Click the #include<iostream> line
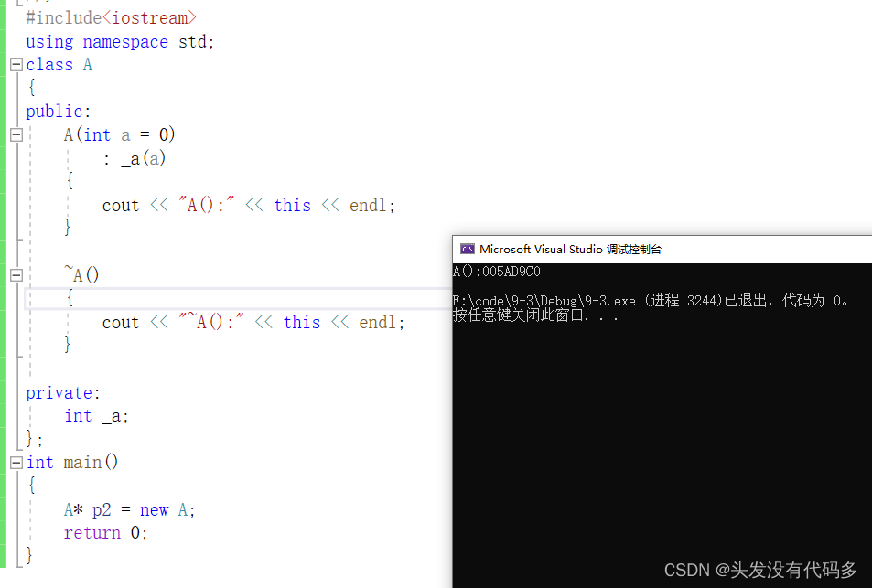Screen dimensions: 872x588 click(112, 17)
